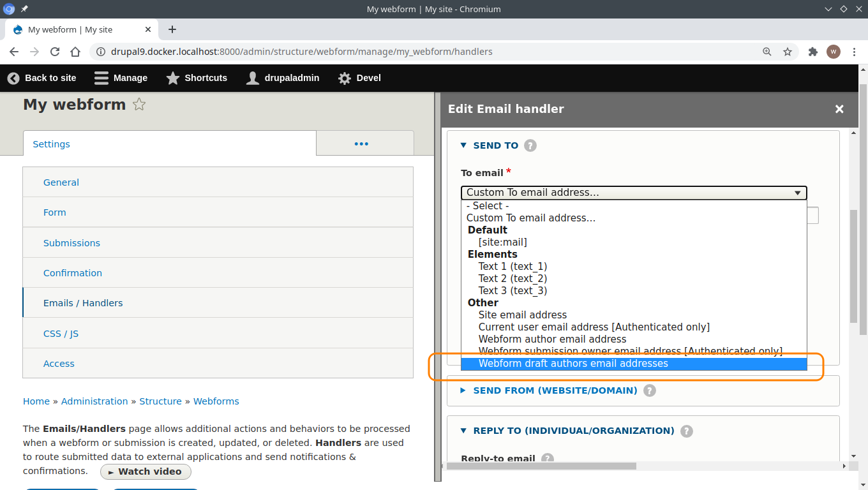Click the Watch video button

click(x=146, y=471)
